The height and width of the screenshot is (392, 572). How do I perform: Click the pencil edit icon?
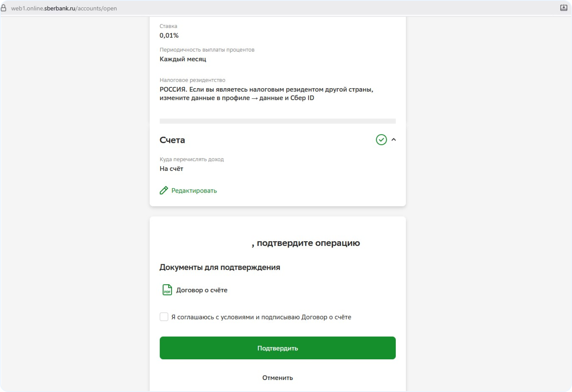pyautogui.click(x=164, y=190)
